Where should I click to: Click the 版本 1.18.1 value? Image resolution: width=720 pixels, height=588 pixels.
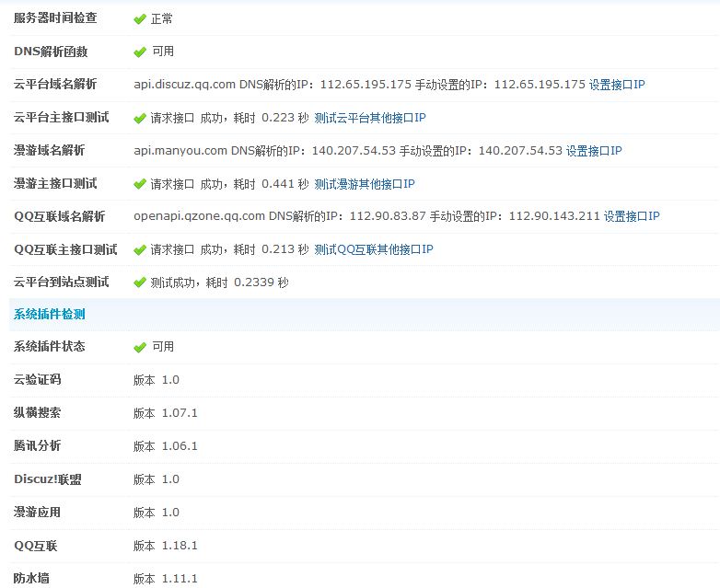pyautogui.click(x=166, y=546)
